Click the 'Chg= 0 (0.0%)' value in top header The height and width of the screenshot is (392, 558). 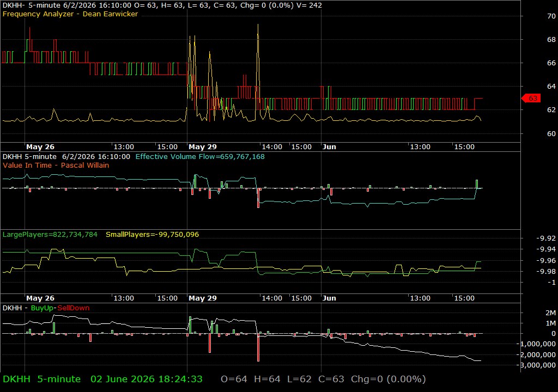click(267, 5)
